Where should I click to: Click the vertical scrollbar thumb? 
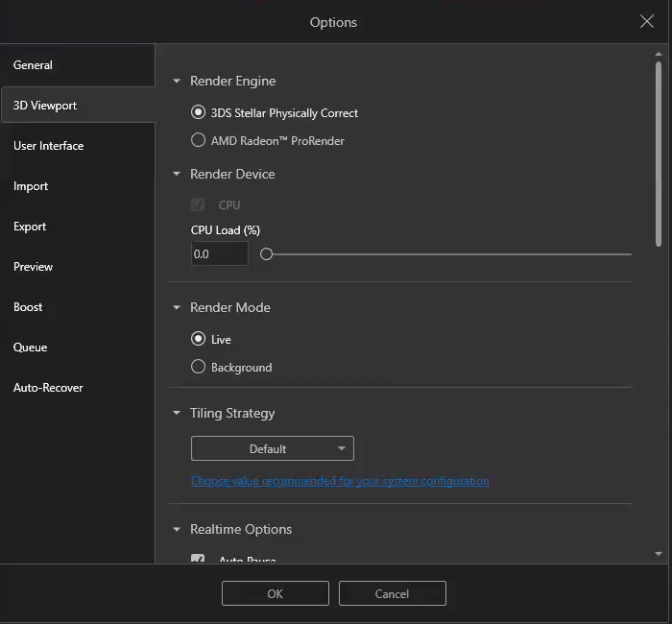tap(659, 155)
